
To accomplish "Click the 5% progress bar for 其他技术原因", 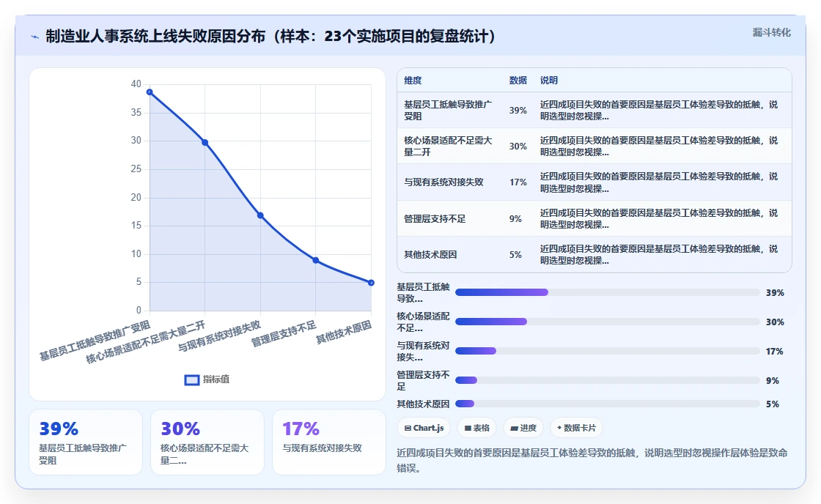I will tap(608, 404).
